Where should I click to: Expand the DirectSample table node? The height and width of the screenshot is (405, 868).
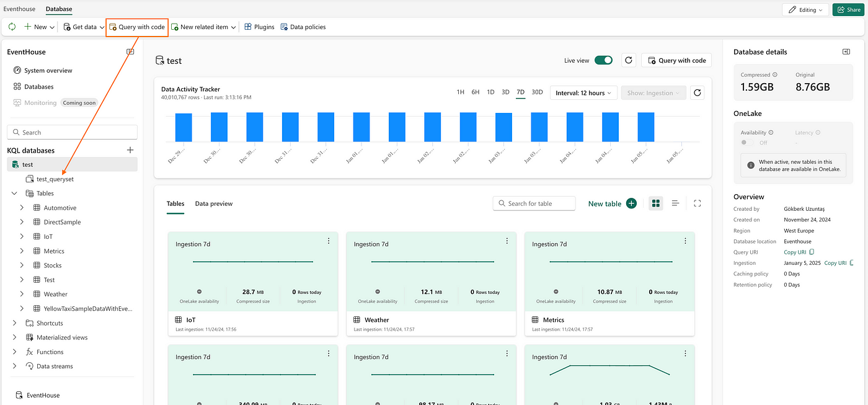click(22, 222)
